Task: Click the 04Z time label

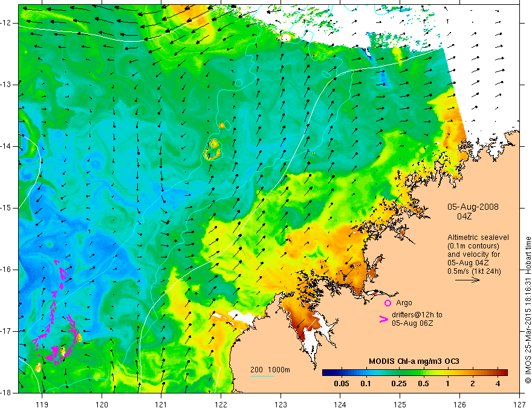Action: point(464,216)
